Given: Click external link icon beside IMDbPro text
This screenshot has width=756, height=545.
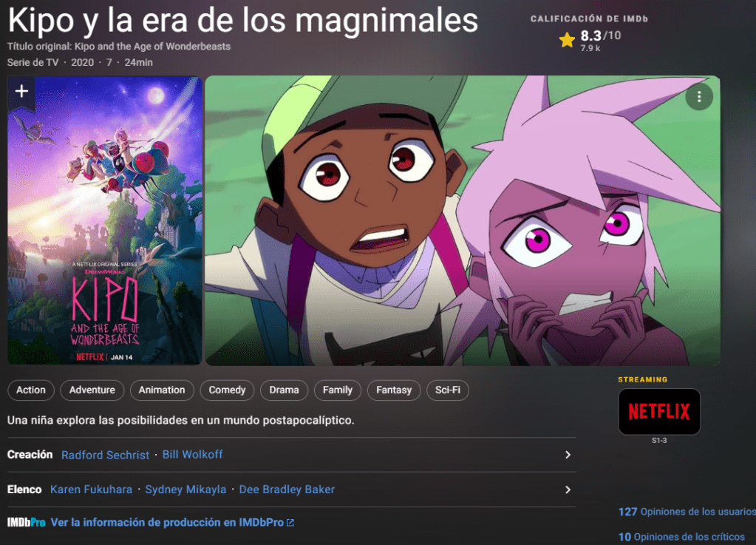Looking at the screenshot, I should click(x=290, y=522).
